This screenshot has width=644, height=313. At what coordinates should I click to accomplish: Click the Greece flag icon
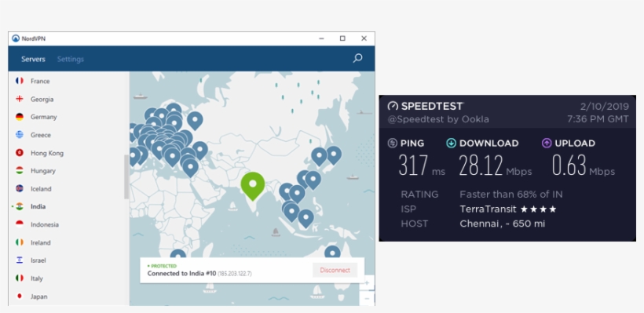pos(20,135)
